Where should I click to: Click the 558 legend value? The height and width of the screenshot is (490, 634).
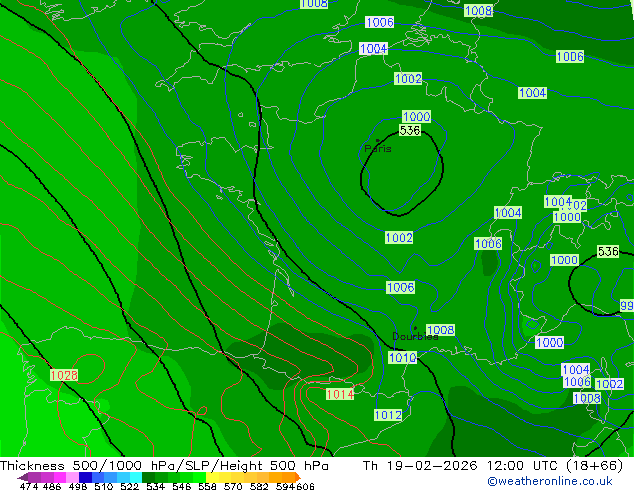[207, 486]
